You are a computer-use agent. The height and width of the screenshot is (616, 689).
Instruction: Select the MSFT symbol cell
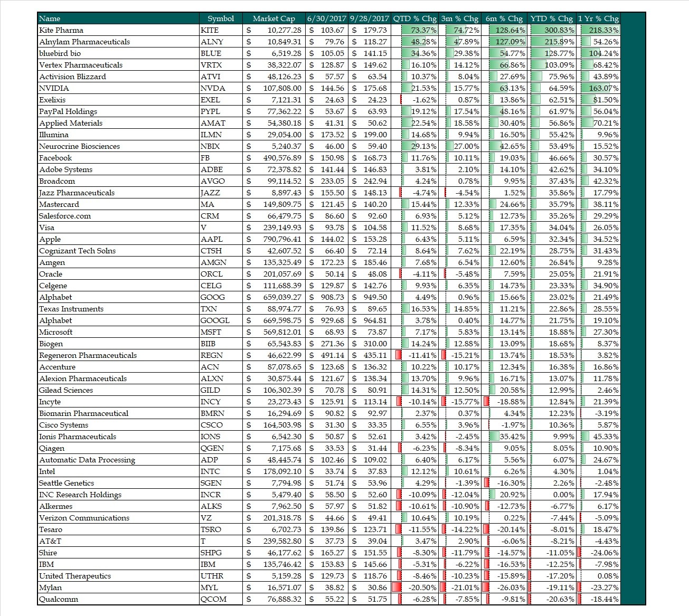(x=211, y=332)
